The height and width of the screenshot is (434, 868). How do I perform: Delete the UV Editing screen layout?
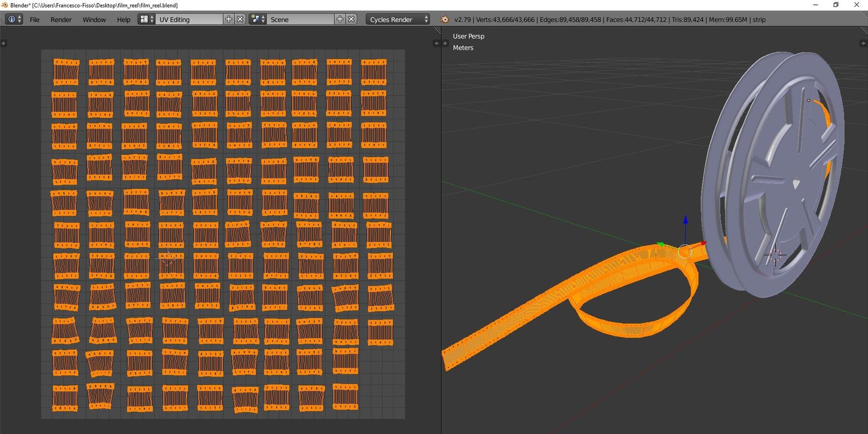pos(241,19)
